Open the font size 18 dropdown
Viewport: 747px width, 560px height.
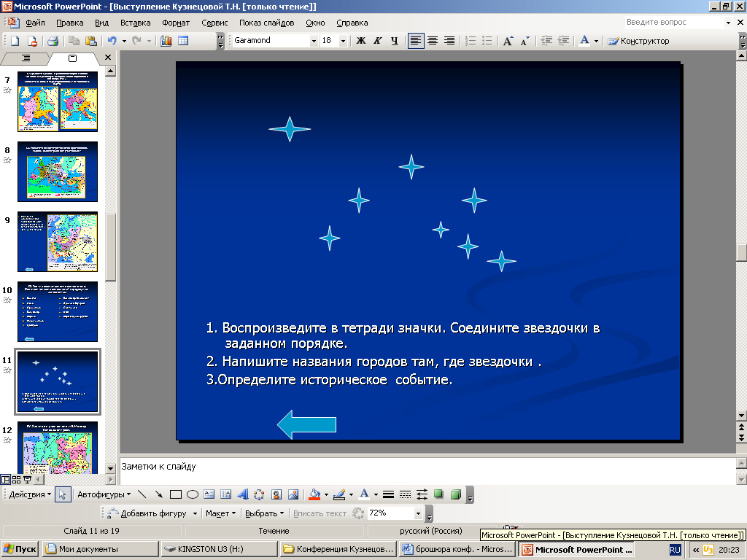[x=343, y=41]
